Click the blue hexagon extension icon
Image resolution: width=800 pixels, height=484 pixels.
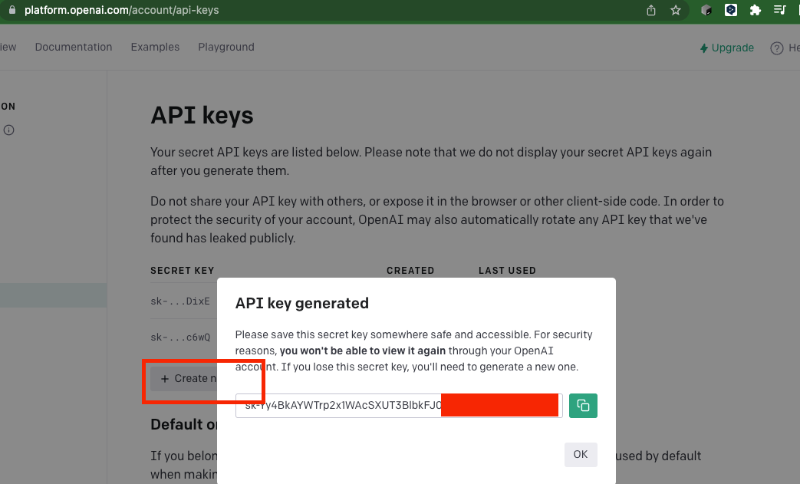(731, 10)
